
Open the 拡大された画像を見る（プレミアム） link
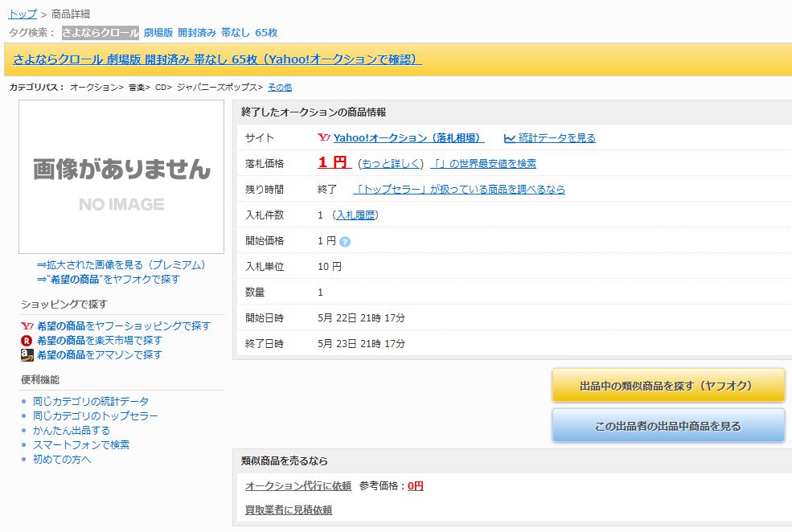(121, 265)
